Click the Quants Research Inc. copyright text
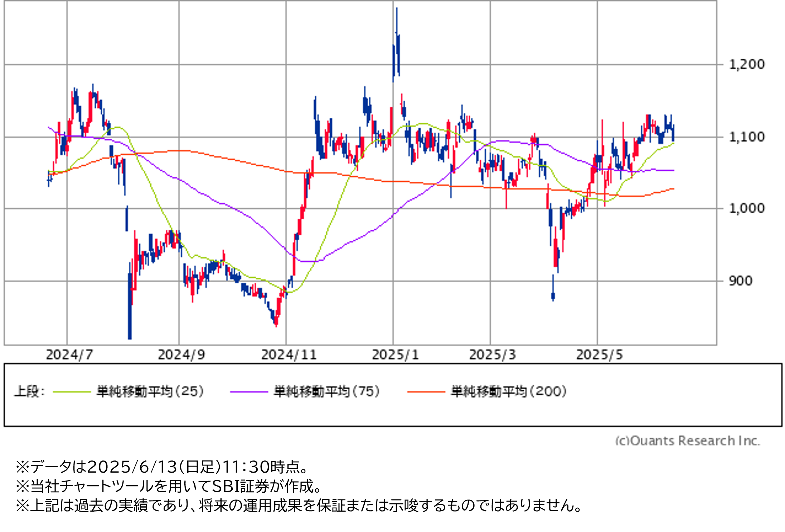 (x=687, y=440)
